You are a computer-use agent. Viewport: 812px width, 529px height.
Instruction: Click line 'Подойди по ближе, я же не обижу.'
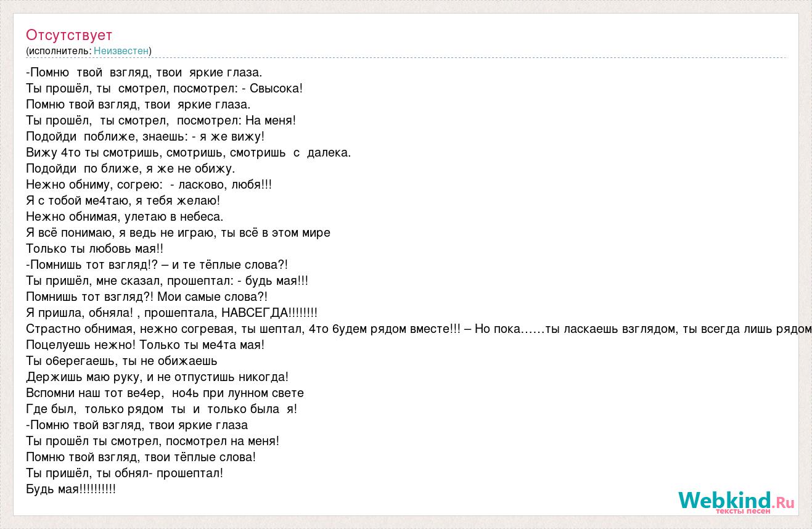coord(131,168)
